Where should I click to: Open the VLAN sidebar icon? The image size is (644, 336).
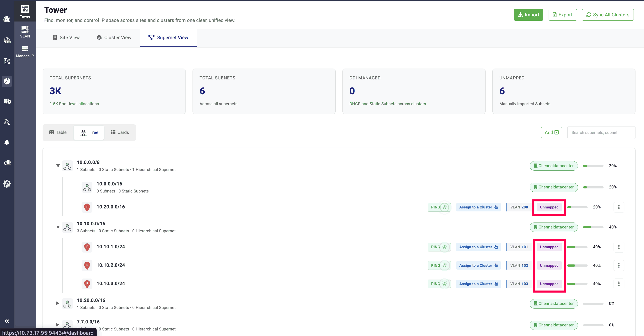(x=25, y=32)
